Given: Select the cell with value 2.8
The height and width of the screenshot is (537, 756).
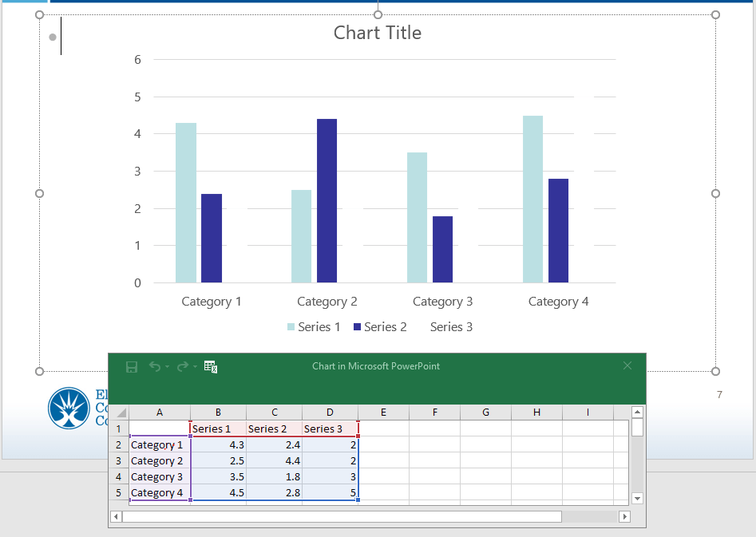Looking at the screenshot, I should tap(275, 492).
